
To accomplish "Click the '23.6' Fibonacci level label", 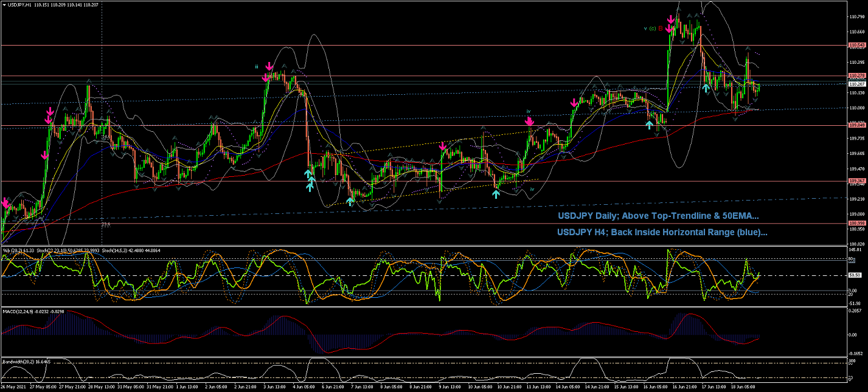I will 105,224.
